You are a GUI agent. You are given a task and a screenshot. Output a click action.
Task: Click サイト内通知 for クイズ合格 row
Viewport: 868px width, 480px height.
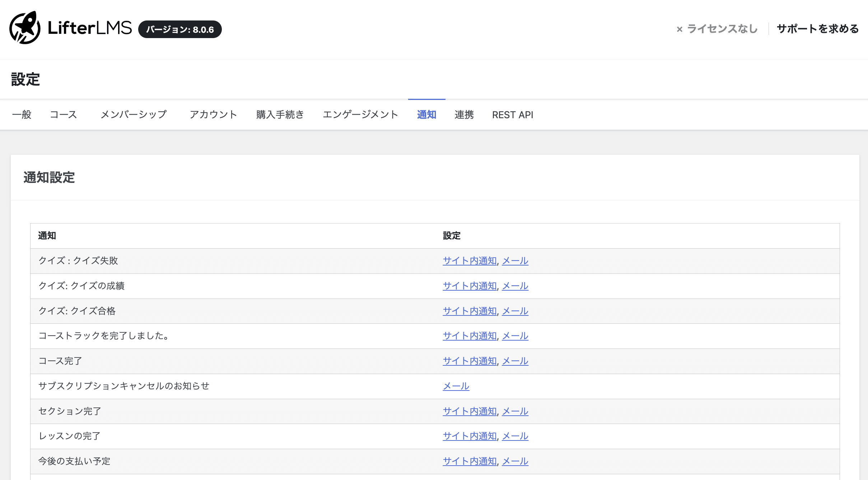pyautogui.click(x=470, y=311)
